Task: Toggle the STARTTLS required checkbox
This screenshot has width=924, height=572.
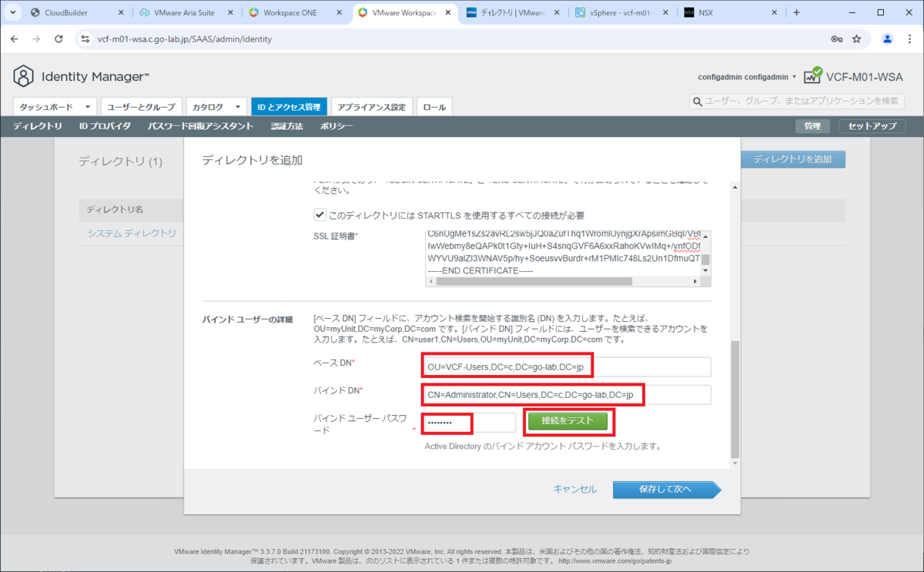Action: (320, 215)
